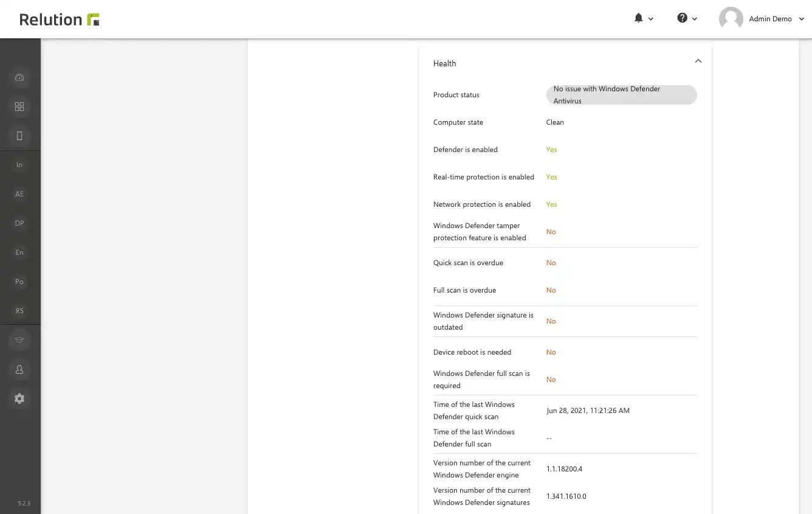Screen dimensions: 812x514
Task: Open the 'Po' sidebar item
Action: click(19, 282)
